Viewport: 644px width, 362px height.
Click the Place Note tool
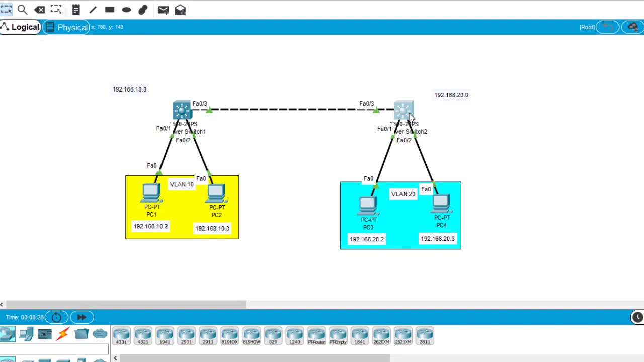pyautogui.click(x=76, y=10)
